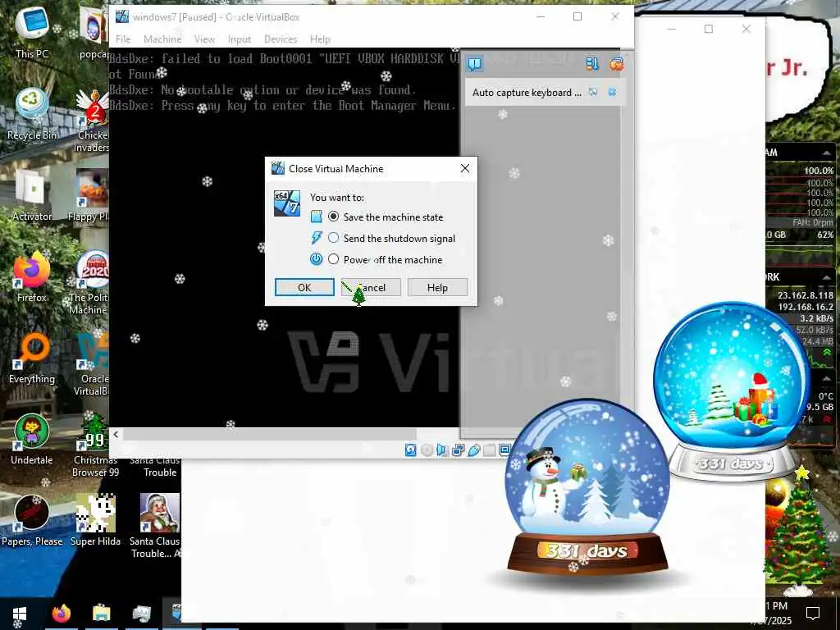
Task: Open the Recycle Bin desktop icon
Action: [x=32, y=114]
